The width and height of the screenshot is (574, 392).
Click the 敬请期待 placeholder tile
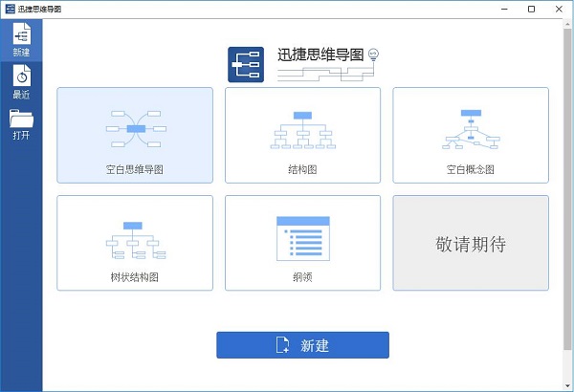(471, 243)
